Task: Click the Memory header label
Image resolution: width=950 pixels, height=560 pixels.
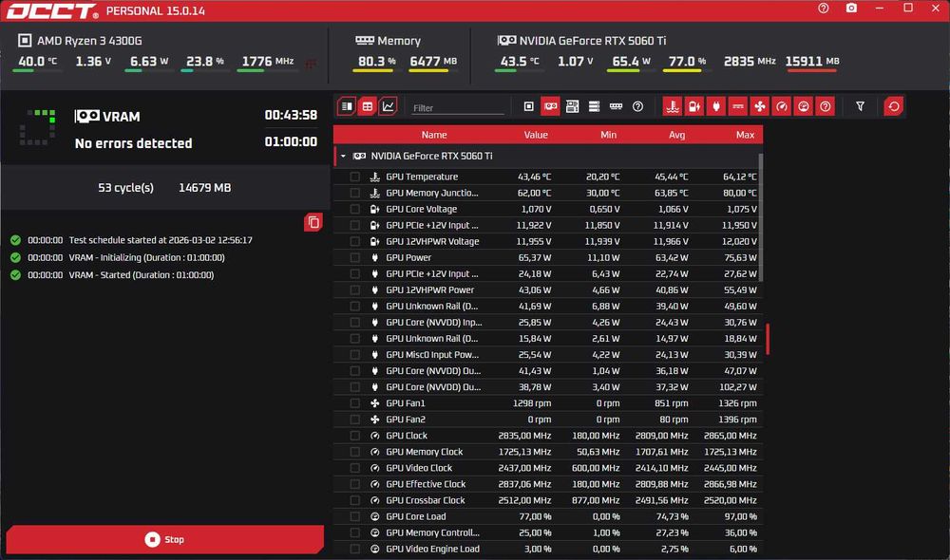Action: (399, 41)
